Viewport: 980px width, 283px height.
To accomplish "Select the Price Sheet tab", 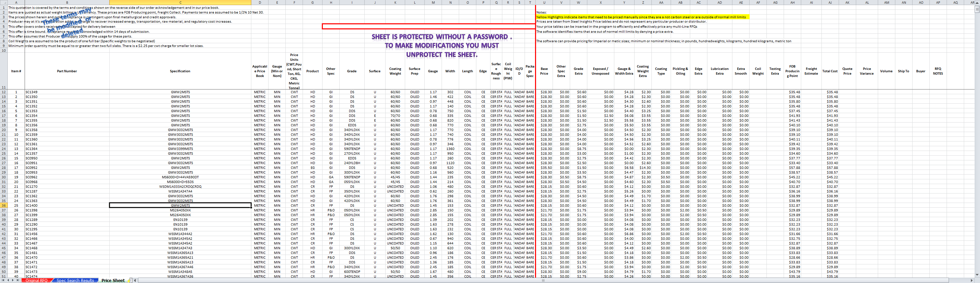I will coord(113,280).
